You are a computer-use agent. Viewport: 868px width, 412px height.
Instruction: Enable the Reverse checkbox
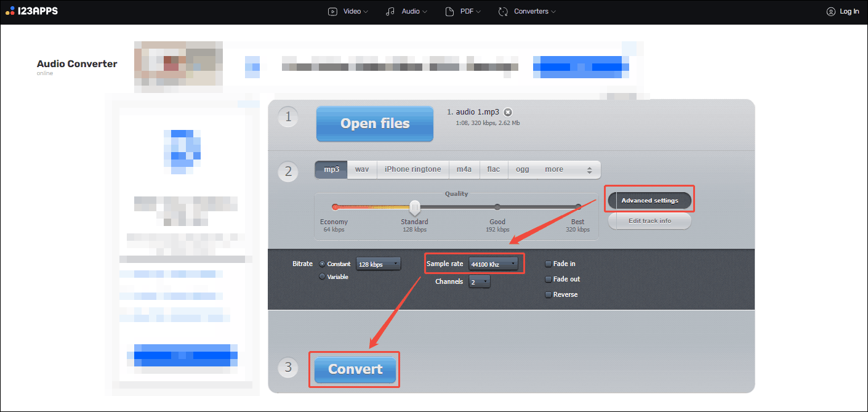pyautogui.click(x=548, y=294)
